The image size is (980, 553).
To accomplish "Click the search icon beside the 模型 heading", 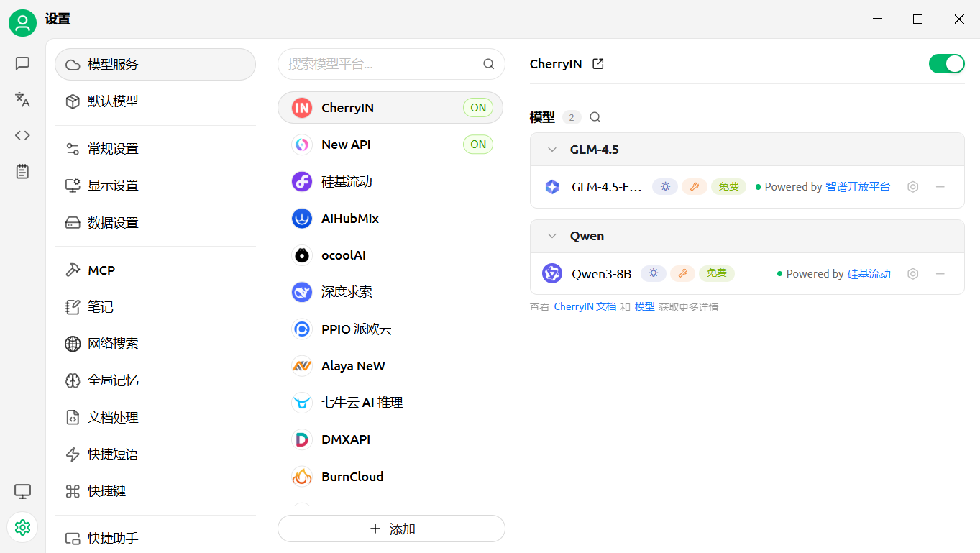I will (595, 117).
